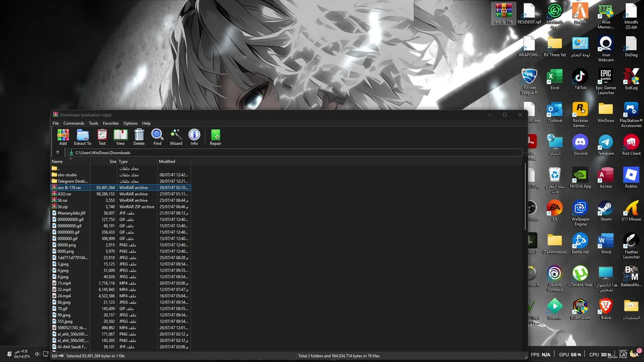Open the Riot Client shortcut
The width and height of the screenshot is (644, 362).
(631, 144)
